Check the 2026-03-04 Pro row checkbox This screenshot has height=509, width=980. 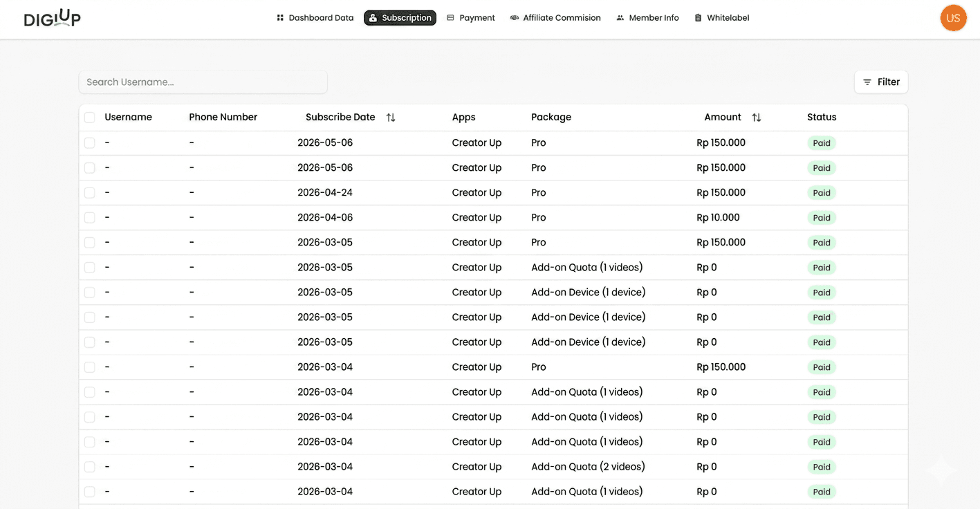(90, 367)
